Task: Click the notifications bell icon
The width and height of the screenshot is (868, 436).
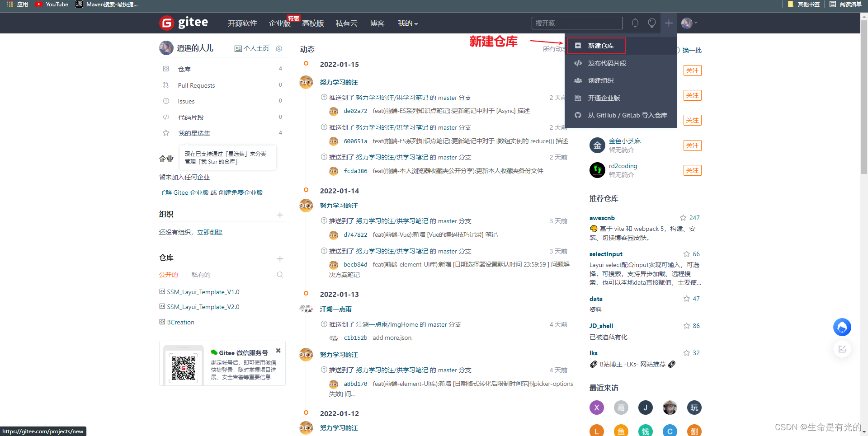Action: [x=635, y=23]
